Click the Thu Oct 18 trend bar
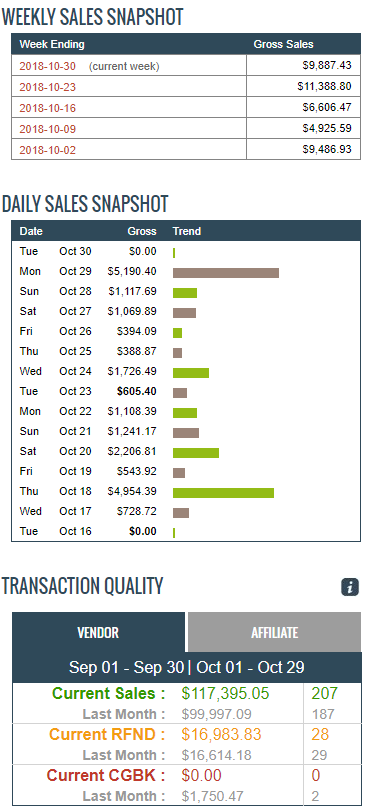367x812 pixels. (x=223, y=493)
